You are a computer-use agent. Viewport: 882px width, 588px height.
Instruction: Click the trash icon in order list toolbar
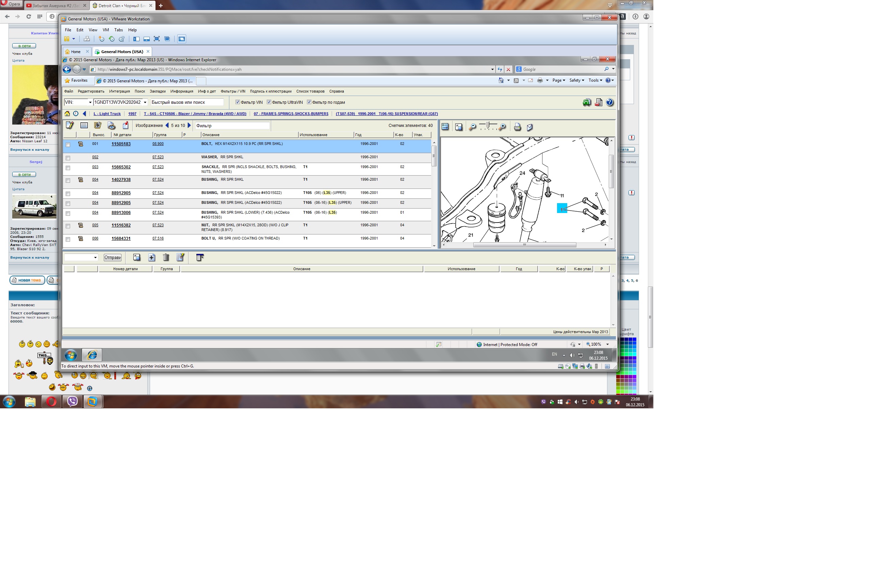point(166,257)
